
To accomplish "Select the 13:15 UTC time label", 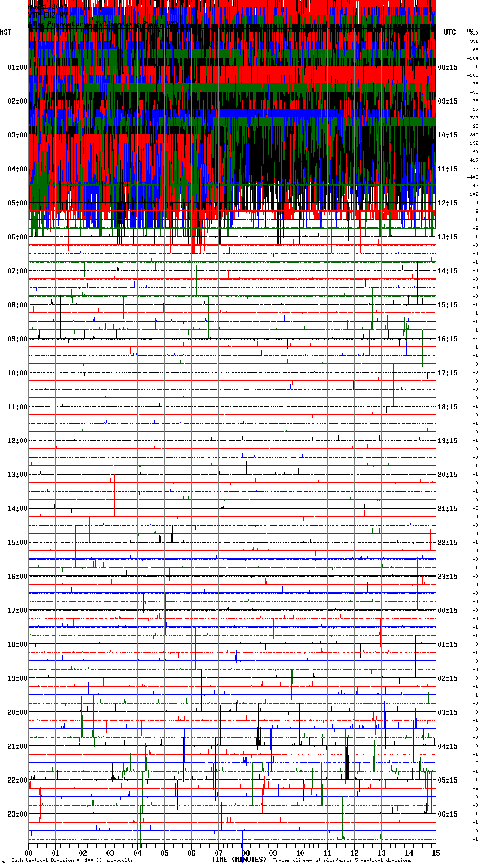I will click(447, 237).
